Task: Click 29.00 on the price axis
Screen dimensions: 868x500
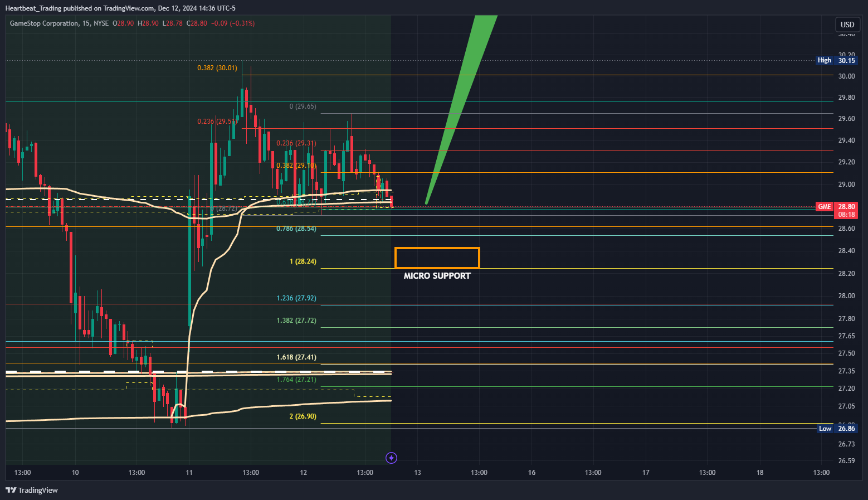Action: click(846, 185)
